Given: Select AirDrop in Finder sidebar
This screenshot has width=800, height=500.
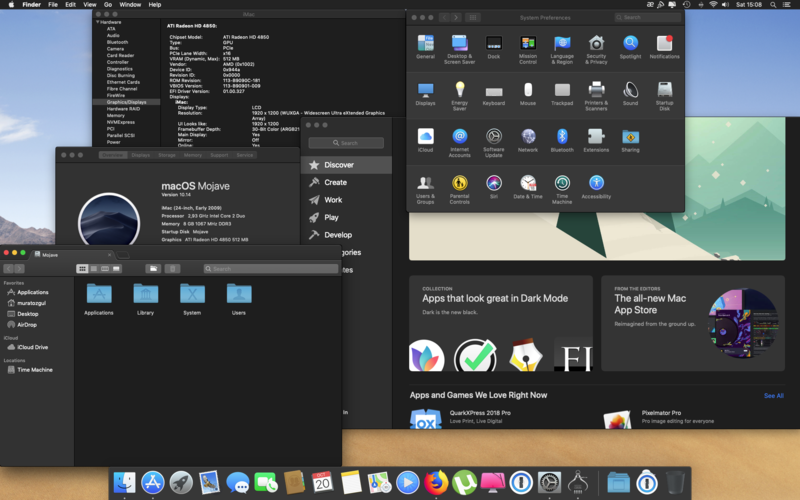Looking at the screenshot, I should (x=27, y=325).
